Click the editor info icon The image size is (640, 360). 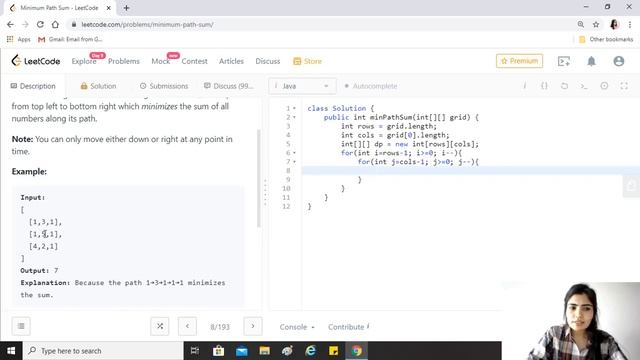tap(524, 86)
